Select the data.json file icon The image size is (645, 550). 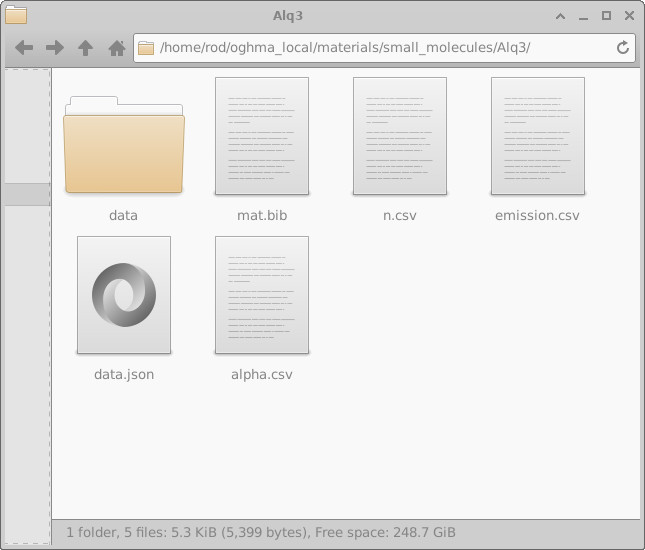coord(123,296)
